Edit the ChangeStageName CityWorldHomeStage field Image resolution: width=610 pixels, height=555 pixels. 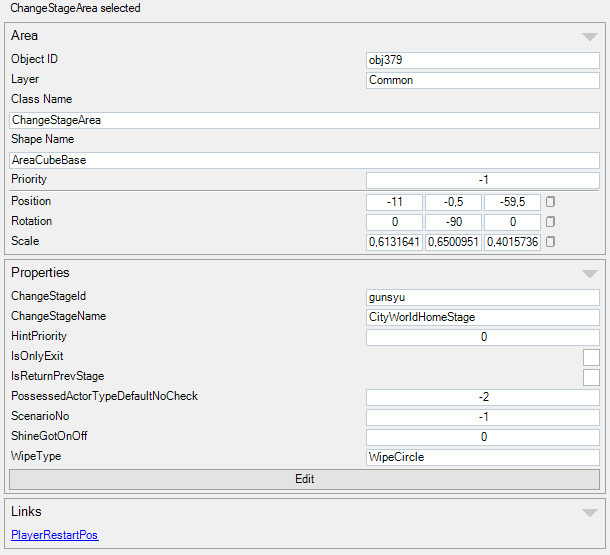(482, 317)
